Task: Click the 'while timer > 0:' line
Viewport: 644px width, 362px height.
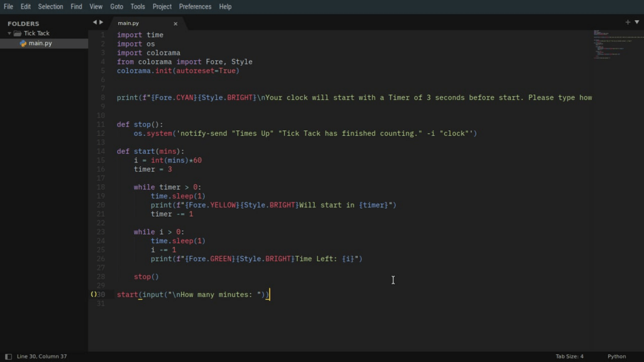Action: click(167, 187)
